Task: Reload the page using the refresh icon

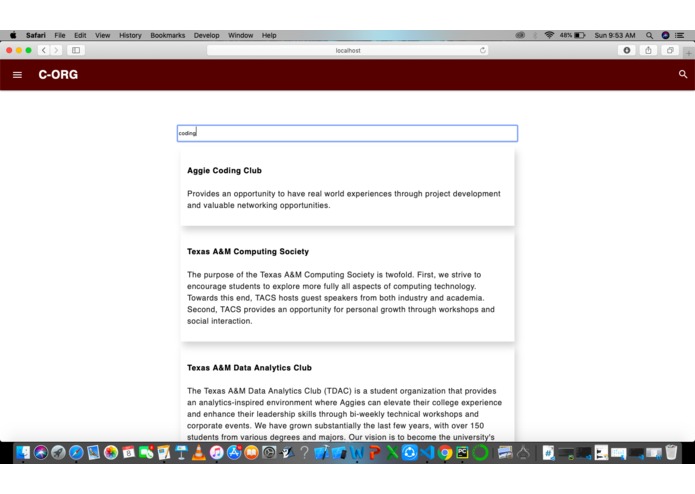Action: click(x=483, y=51)
